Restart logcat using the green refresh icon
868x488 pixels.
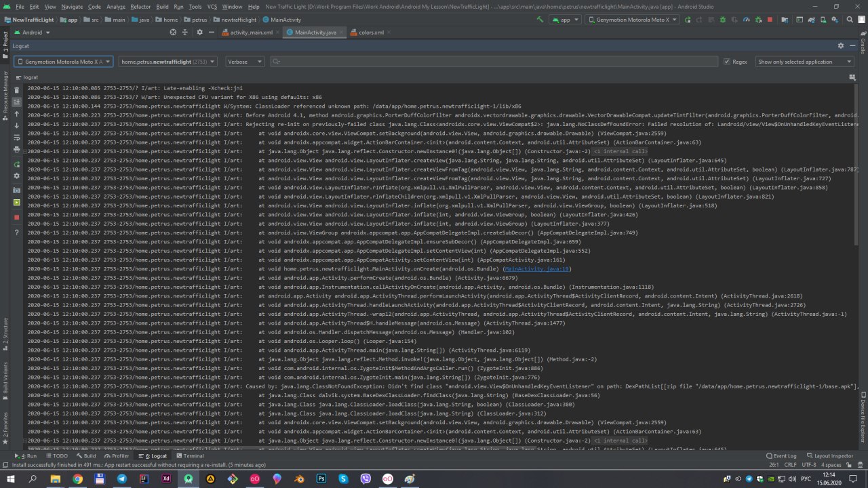click(x=17, y=164)
